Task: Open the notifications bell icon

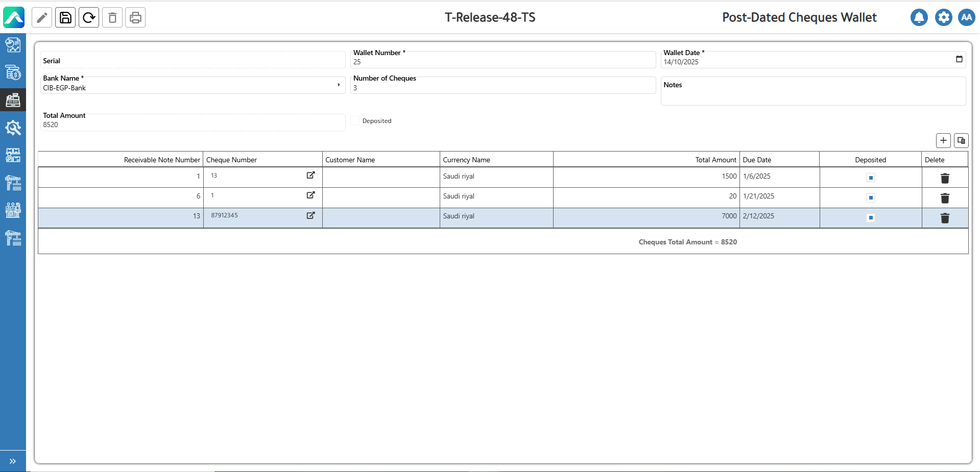Action: click(x=919, y=17)
